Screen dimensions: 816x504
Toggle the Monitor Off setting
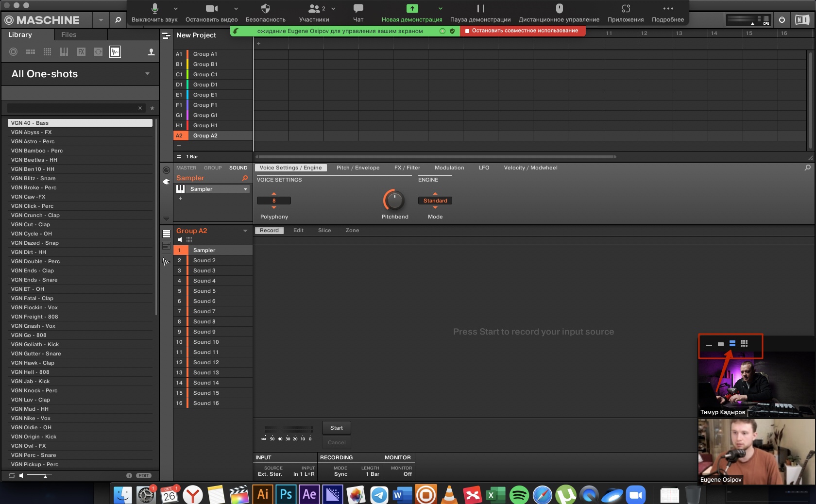point(408,474)
